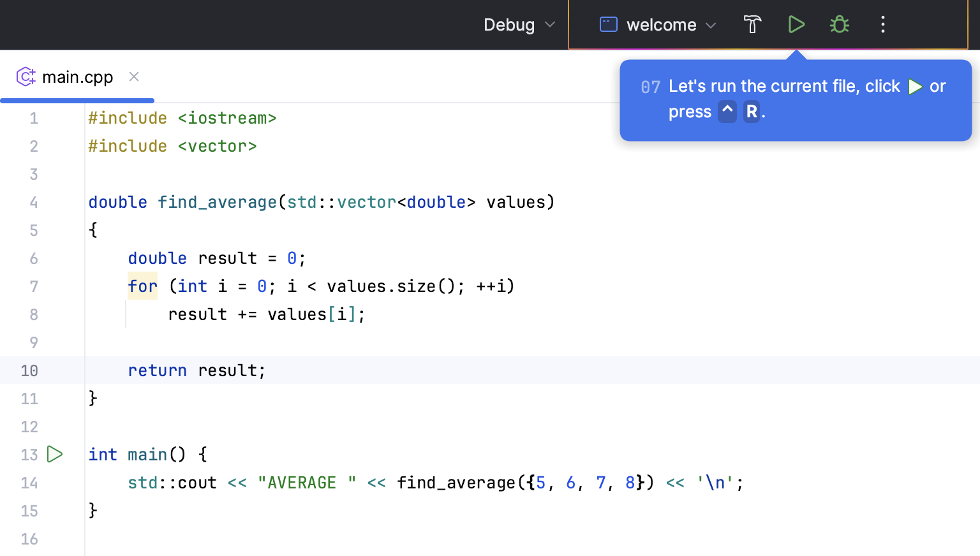Click line number 7 in the gutter
Image resolution: width=980 pixels, height=556 pixels.
click(x=34, y=286)
